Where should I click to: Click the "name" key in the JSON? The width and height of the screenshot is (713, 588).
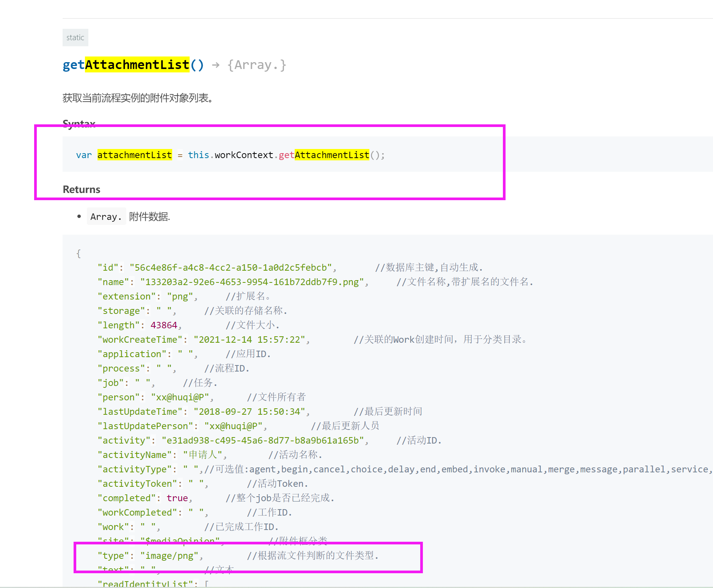pos(113,282)
